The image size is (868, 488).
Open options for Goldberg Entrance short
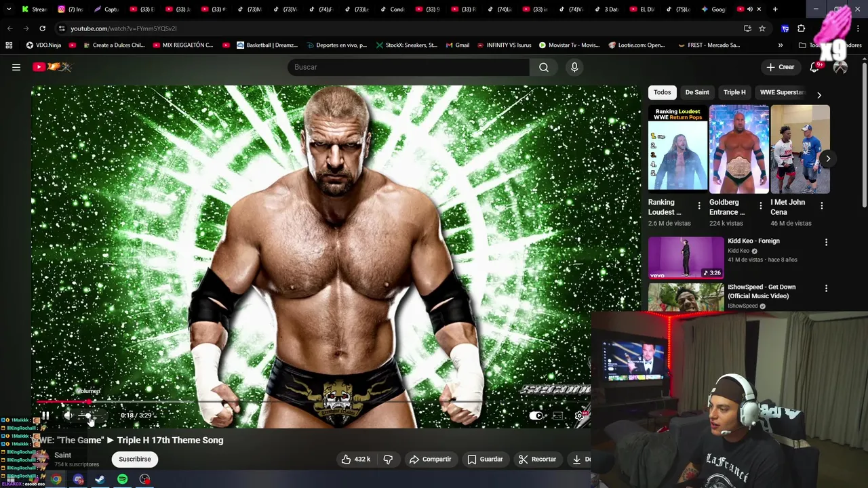760,206
